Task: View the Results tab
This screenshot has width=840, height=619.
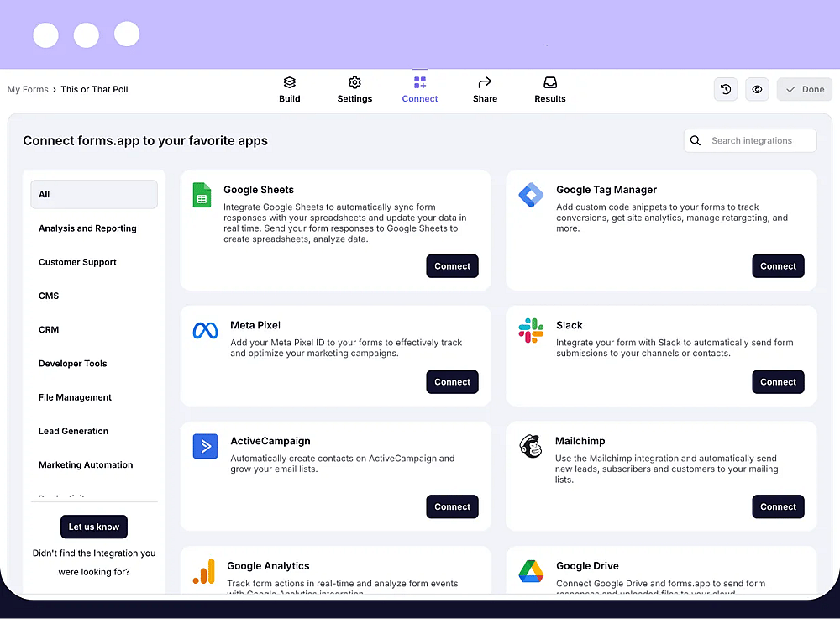Action: pos(550,89)
